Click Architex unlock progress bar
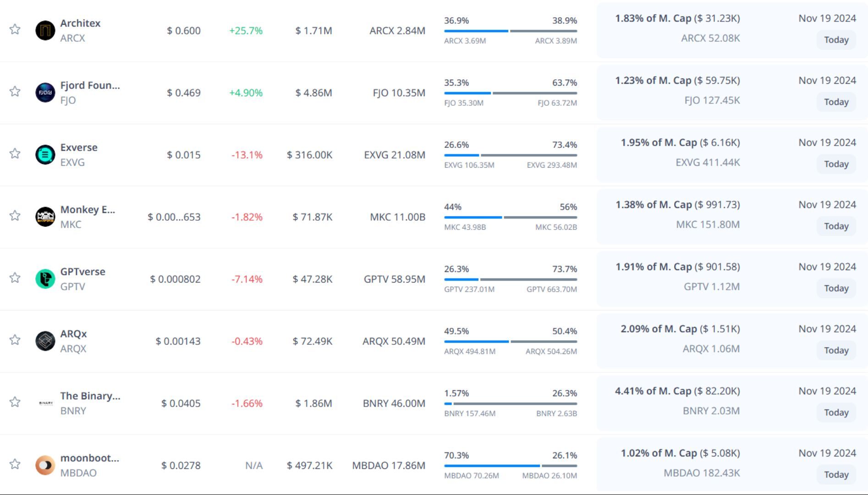Viewport: 868px width, 495px height. (x=510, y=31)
